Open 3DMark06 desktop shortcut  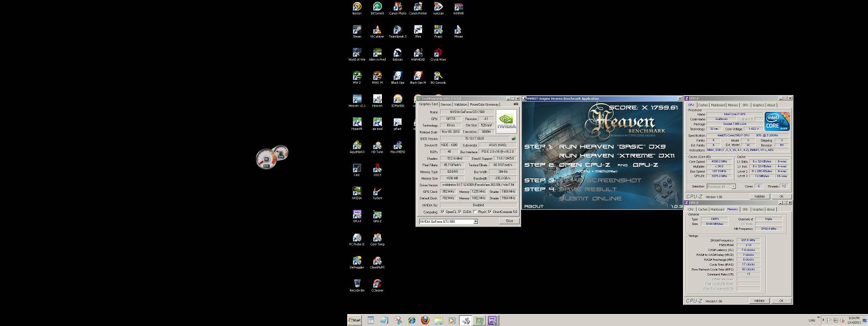coord(398,101)
